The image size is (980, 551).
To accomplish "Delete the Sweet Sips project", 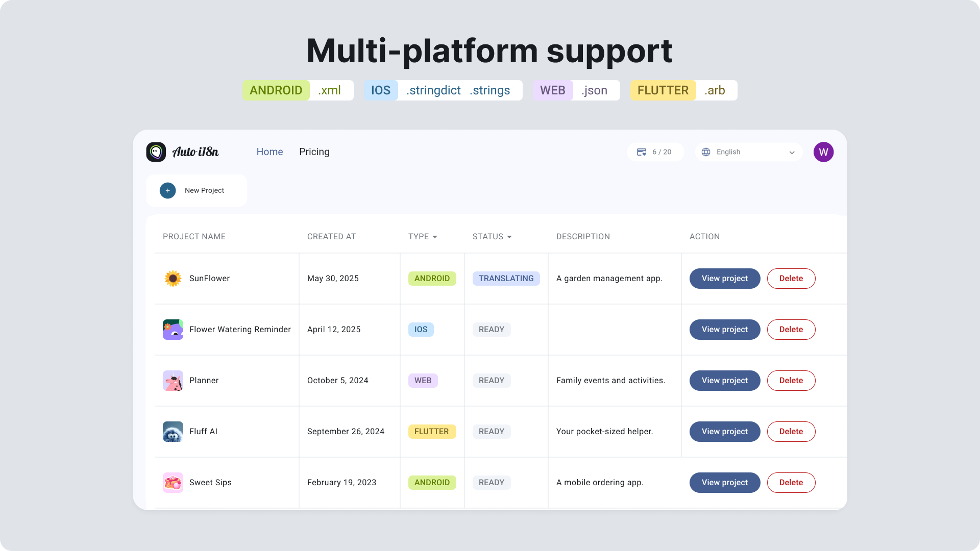I will (791, 483).
